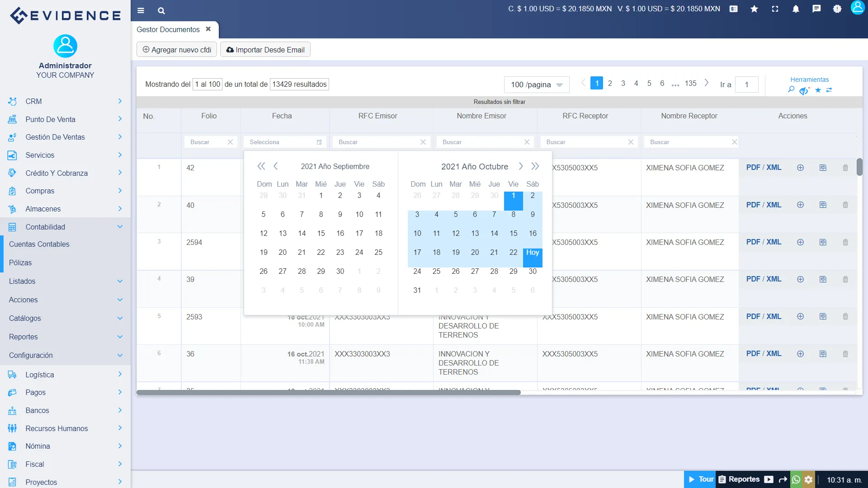
Task: Delete document with folio 42 via trash icon
Action: pyautogui.click(x=845, y=168)
